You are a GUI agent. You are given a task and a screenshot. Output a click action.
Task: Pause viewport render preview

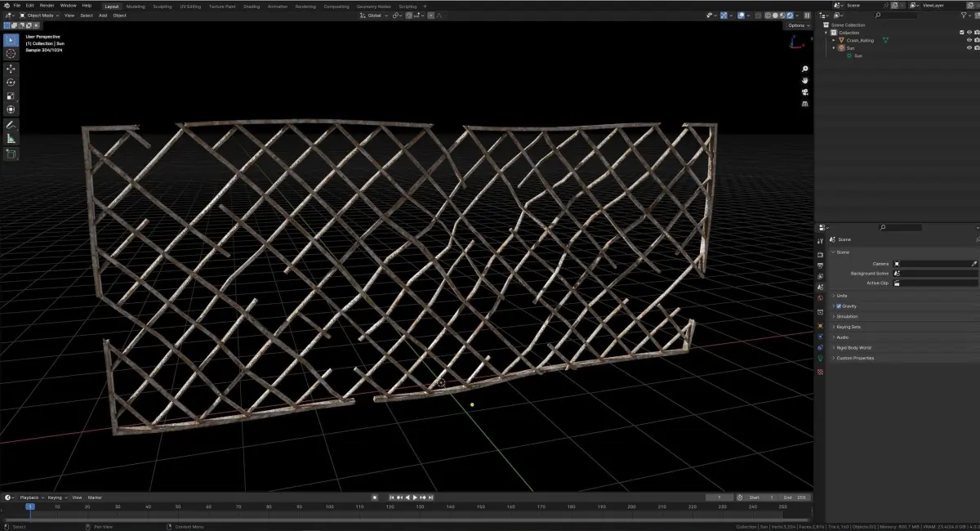(807, 16)
